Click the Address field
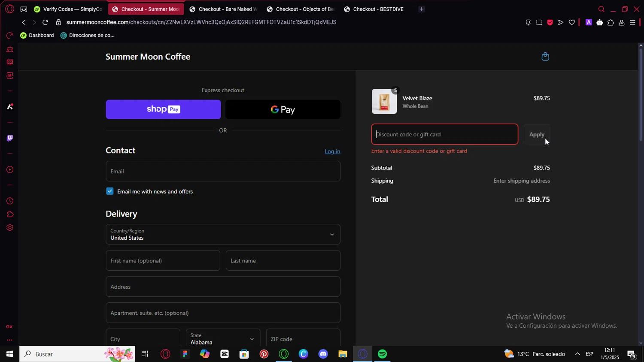 pyautogui.click(x=223, y=287)
